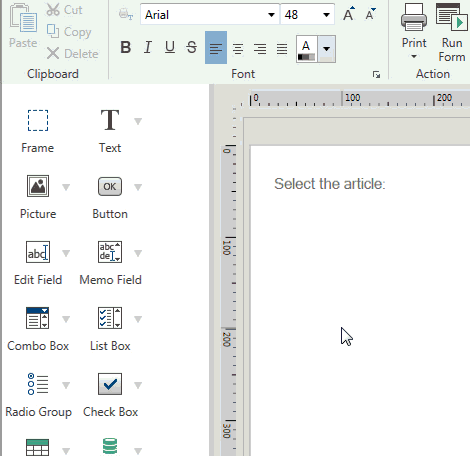Image resolution: width=470 pixels, height=456 pixels.
Task: Click the Combo Box label
Action: pos(38,346)
